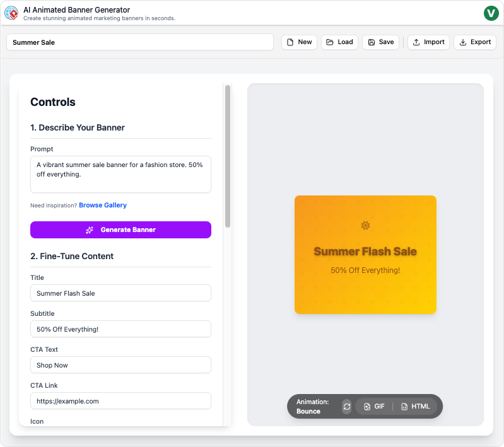Viewport: 504px width, 447px height.
Task: Open the green user avatar menu
Action: pos(491,13)
